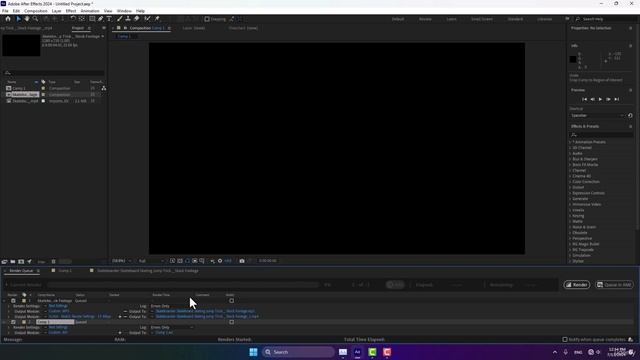Enable Notify when queue completes checkbox
The image size is (640, 360).
pyautogui.click(x=565, y=340)
